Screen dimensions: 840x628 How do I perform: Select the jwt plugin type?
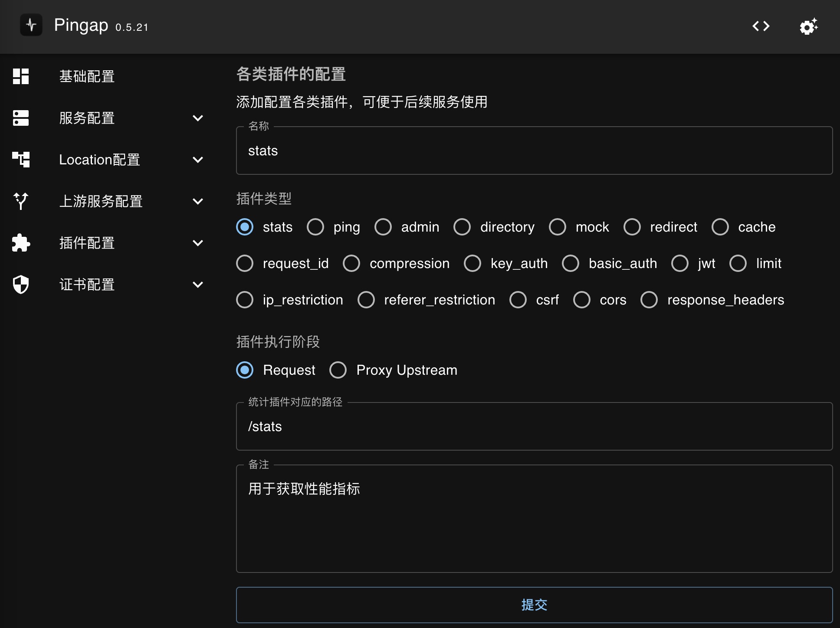(680, 263)
